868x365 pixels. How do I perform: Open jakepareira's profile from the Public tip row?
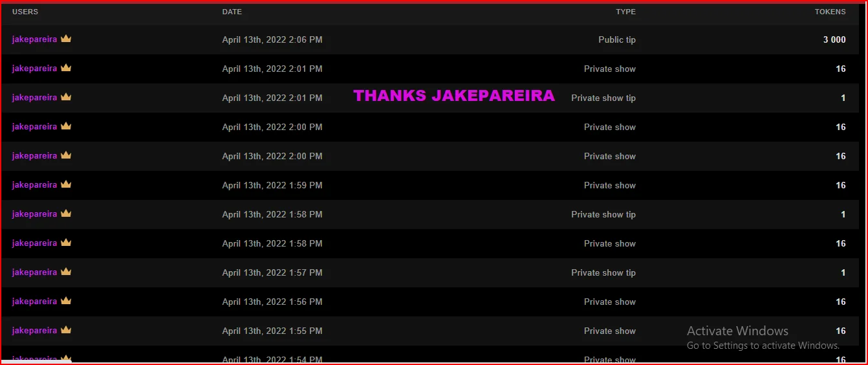point(34,39)
